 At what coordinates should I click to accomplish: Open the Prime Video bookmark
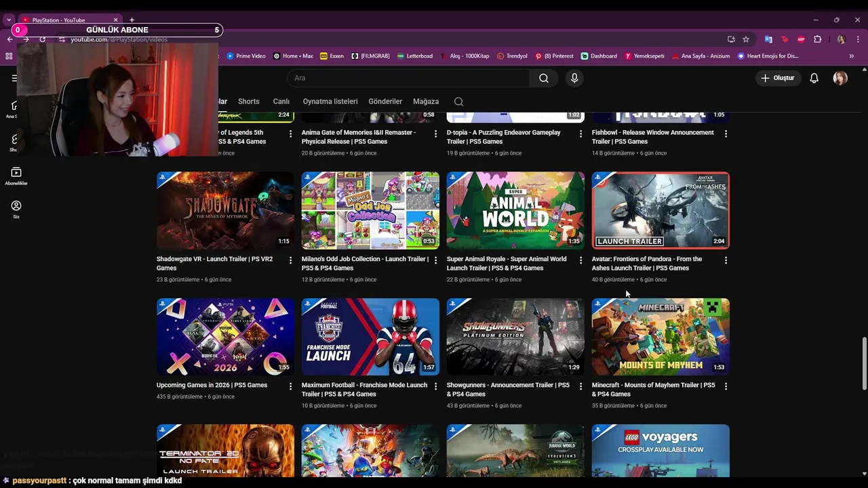pyautogui.click(x=246, y=56)
